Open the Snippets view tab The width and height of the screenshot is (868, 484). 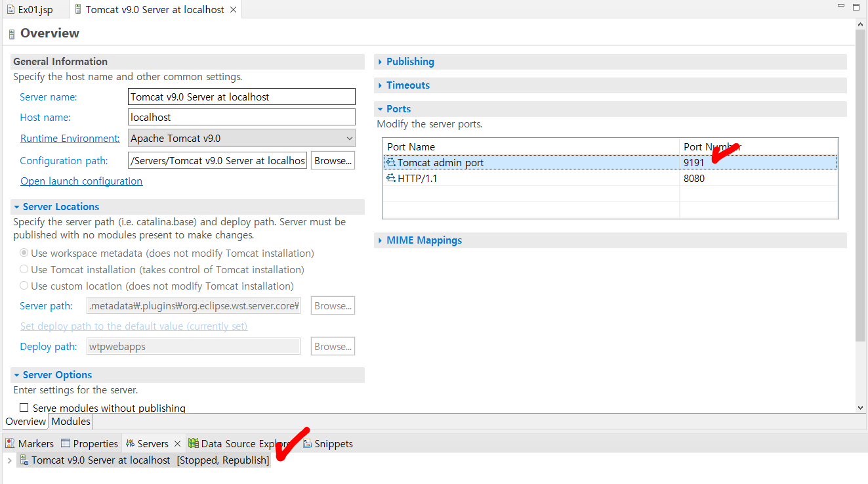(327, 443)
